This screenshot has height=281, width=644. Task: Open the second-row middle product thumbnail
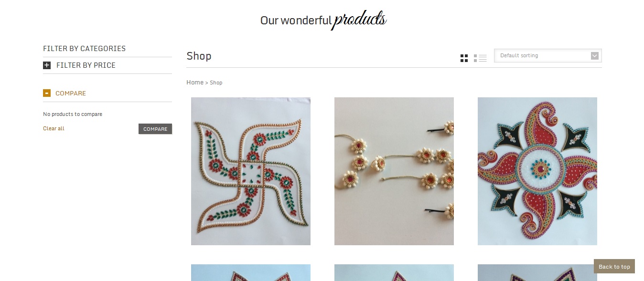(x=394, y=272)
